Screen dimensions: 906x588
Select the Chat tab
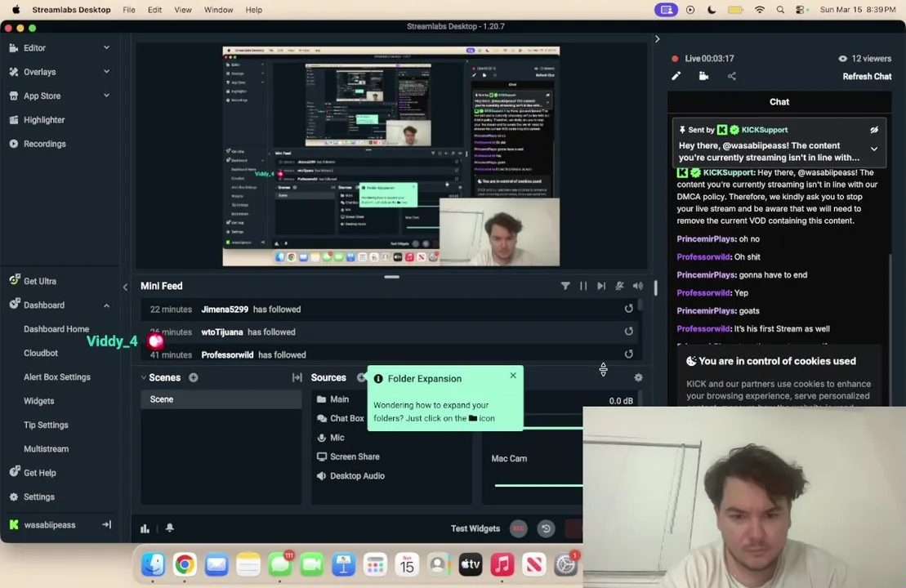[x=779, y=101]
